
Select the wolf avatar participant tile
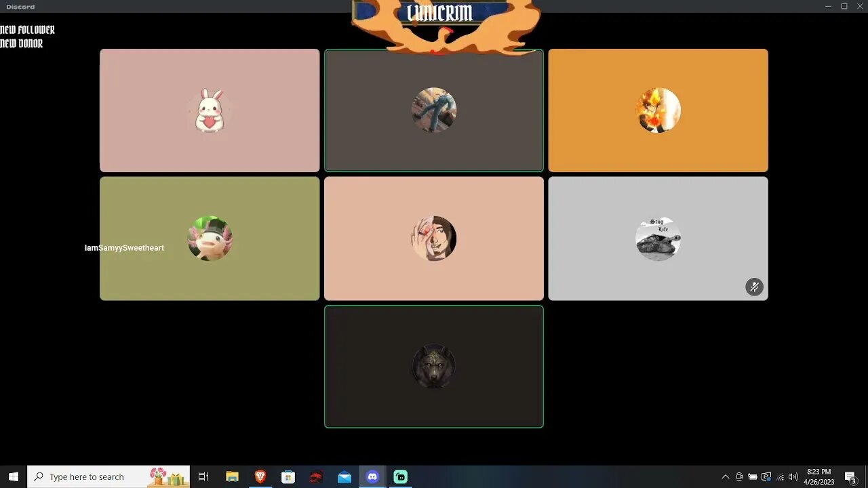(x=434, y=367)
